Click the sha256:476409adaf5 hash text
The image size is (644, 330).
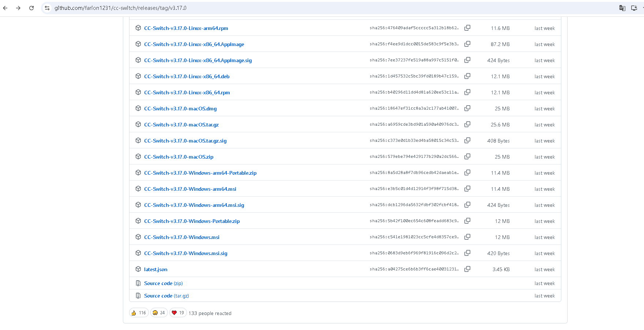tap(414, 28)
